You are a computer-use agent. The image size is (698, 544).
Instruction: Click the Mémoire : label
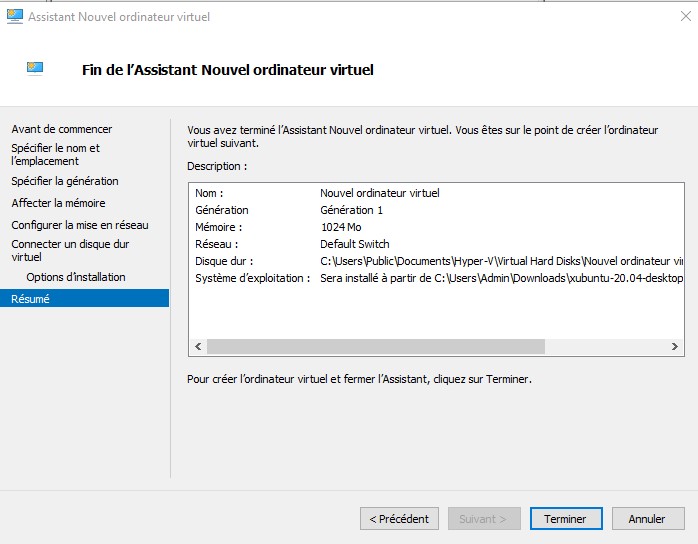point(219,227)
